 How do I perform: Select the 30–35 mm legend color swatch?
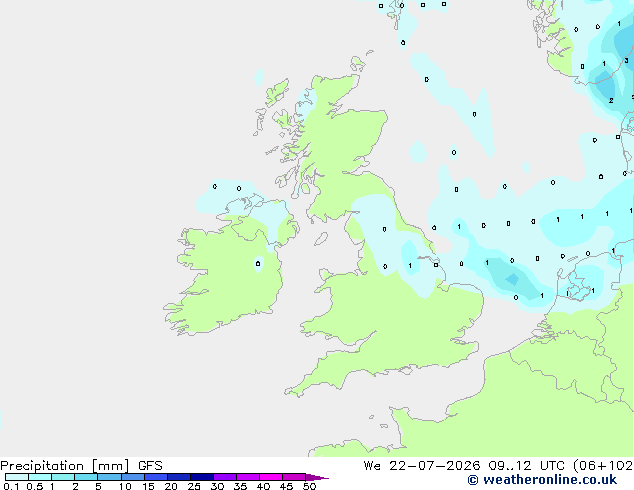pyautogui.click(x=225, y=477)
